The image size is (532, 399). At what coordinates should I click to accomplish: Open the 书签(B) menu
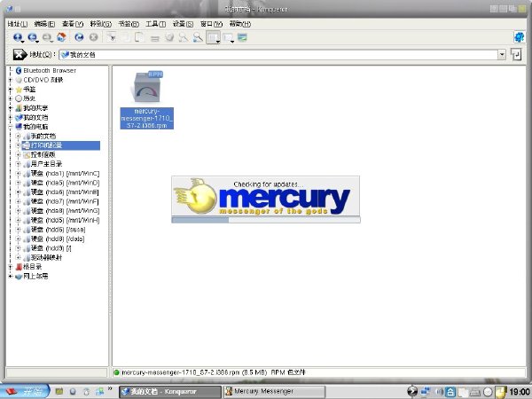[129, 24]
